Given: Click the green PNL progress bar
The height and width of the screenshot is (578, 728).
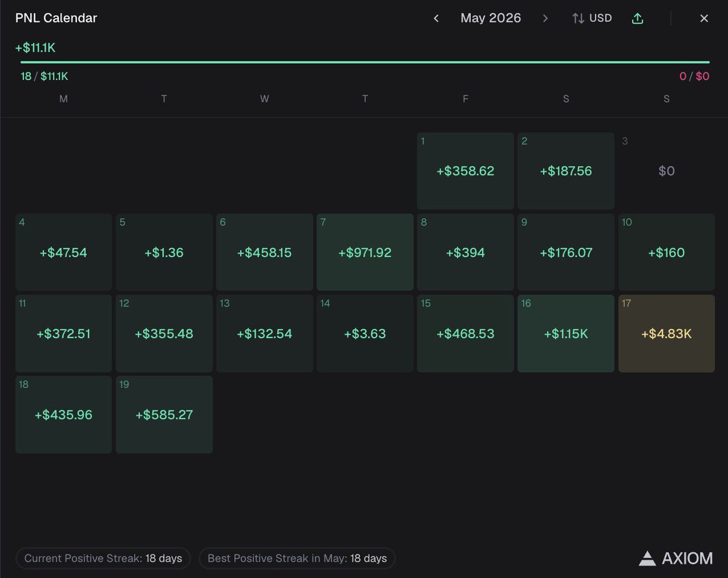Looking at the screenshot, I should 365,62.
